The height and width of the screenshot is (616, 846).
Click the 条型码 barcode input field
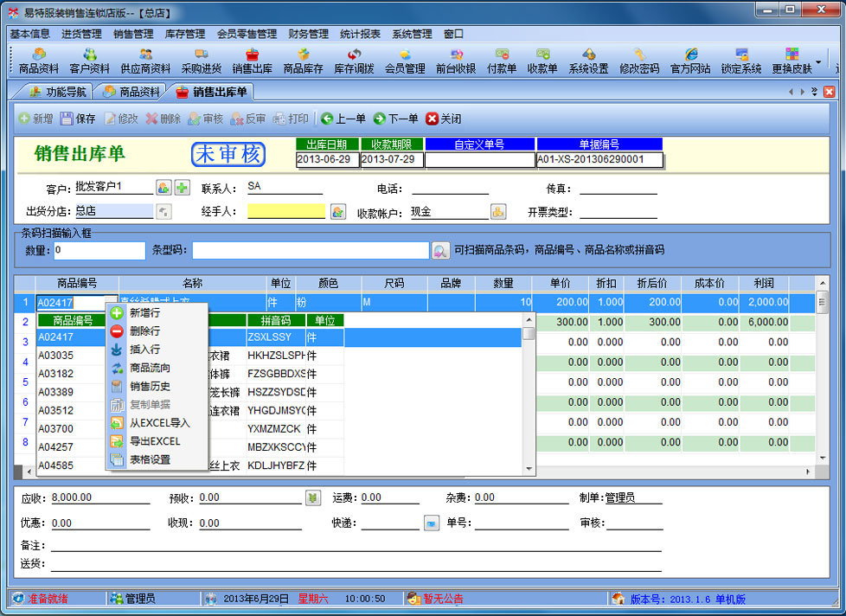[x=311, y=251]
